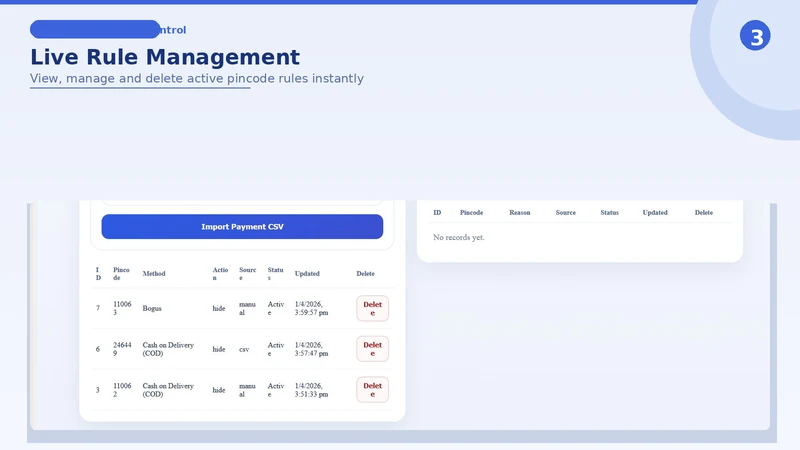Screen dimensions: 800x450
Task: Delete the rule for pincode 246449
Action: (372, 349)
